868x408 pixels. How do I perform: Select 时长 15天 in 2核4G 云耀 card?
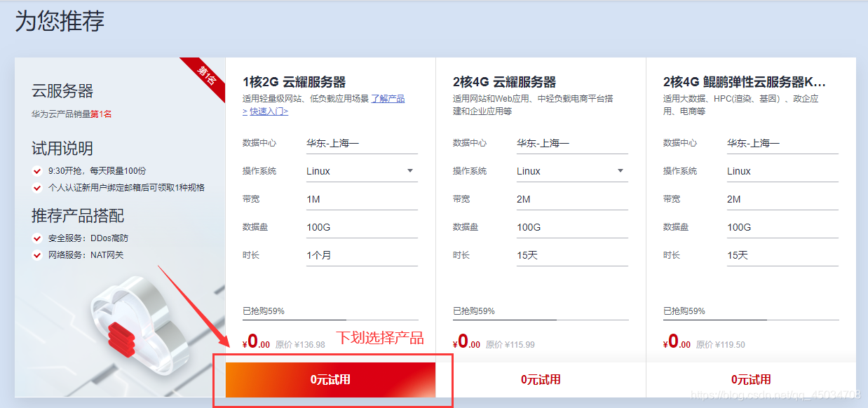pos(572,255)
